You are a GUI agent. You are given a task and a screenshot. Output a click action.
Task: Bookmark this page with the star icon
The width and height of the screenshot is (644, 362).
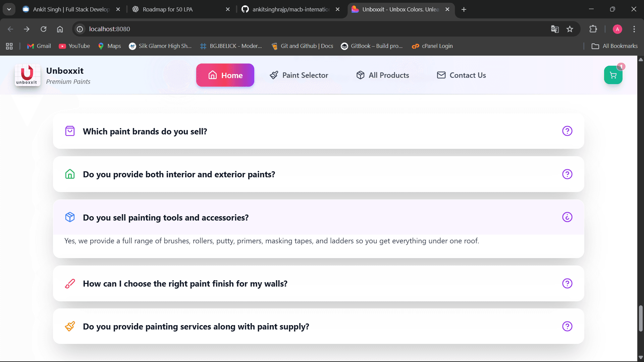pos(570,29)
